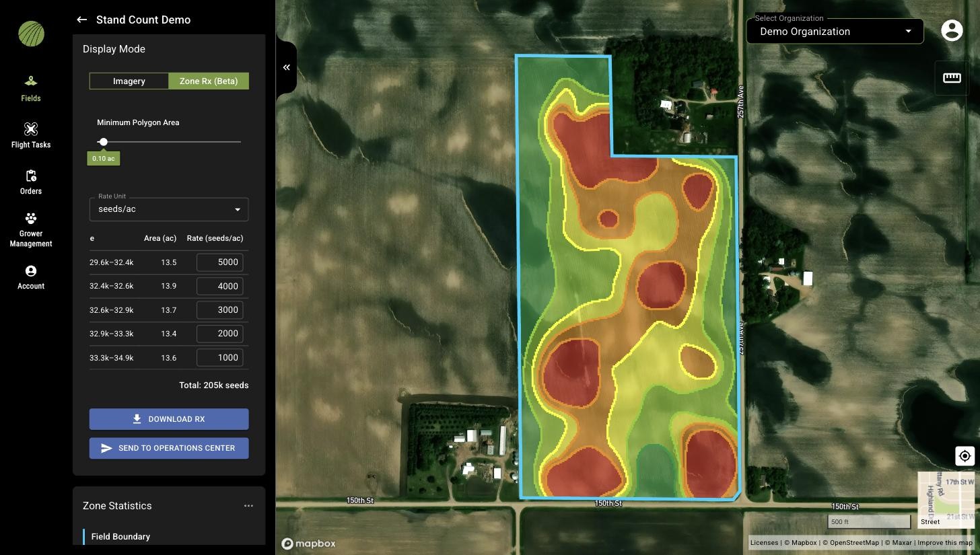Click the Mapbox logo
The width and height of the screenshot is (980, 555).
tap(308, 544)
